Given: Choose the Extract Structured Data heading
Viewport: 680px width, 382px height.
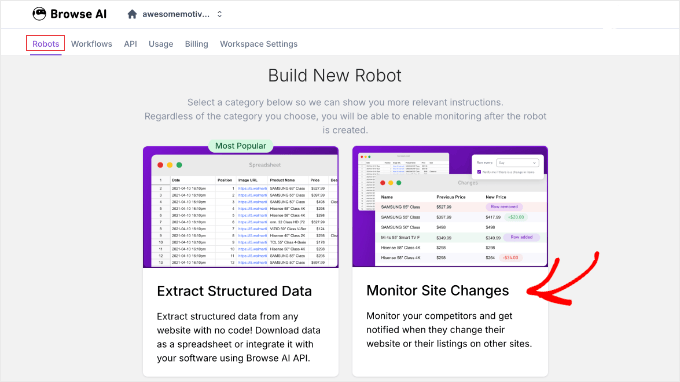Looking at the screenshot, I should 234,291.
